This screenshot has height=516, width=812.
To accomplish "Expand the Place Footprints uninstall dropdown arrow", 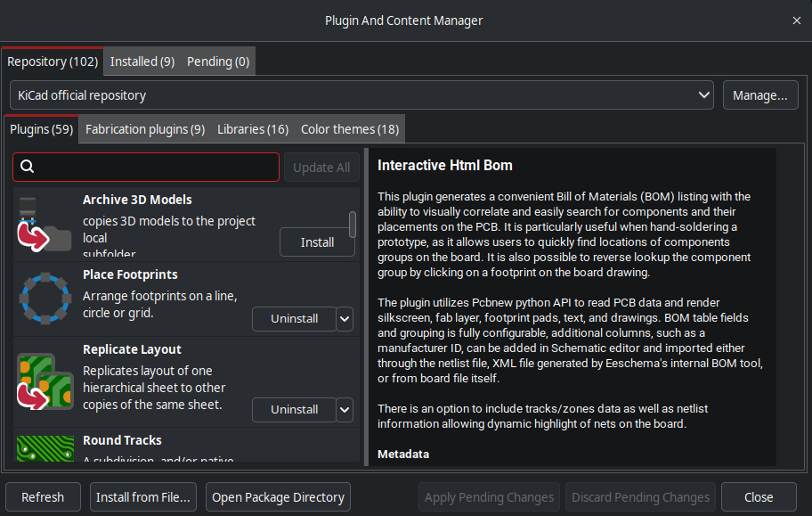I will (345, 318).
